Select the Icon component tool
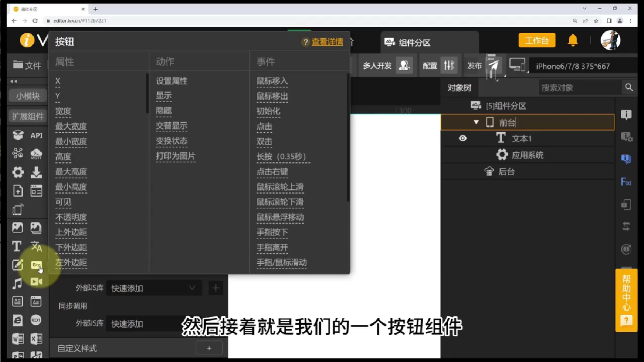The height and width of the screenshot is (362, 644). click(36, 320)
